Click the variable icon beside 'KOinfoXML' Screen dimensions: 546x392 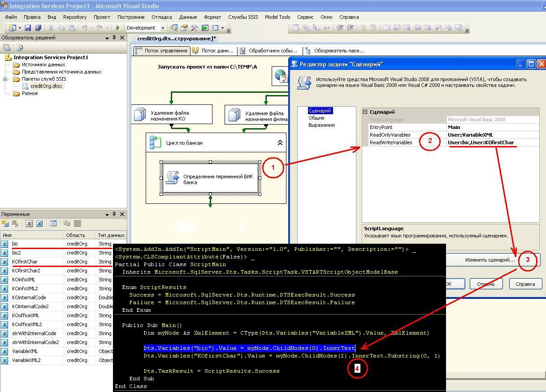coord(4,280)
